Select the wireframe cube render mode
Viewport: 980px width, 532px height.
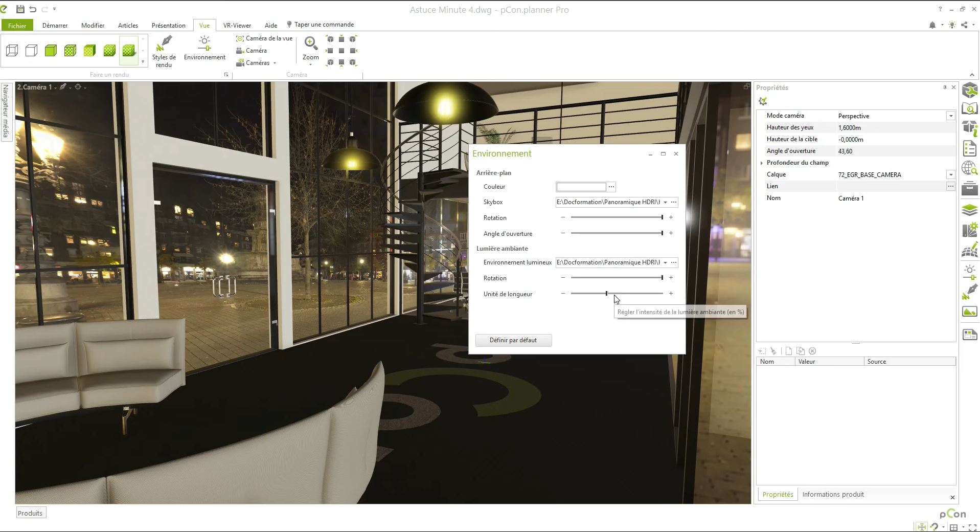point(12,50)
